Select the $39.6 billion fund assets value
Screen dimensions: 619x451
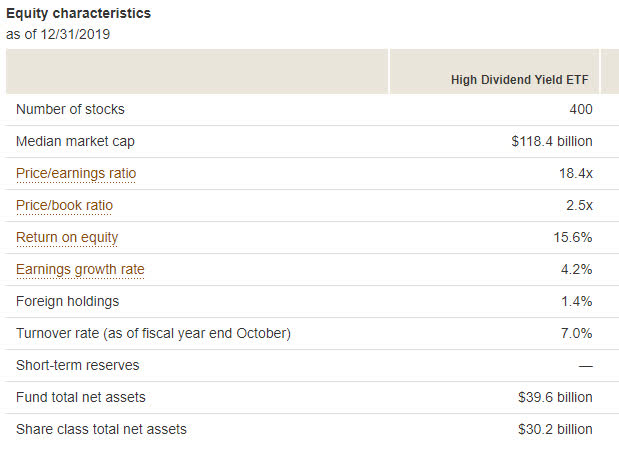(555, 397)
